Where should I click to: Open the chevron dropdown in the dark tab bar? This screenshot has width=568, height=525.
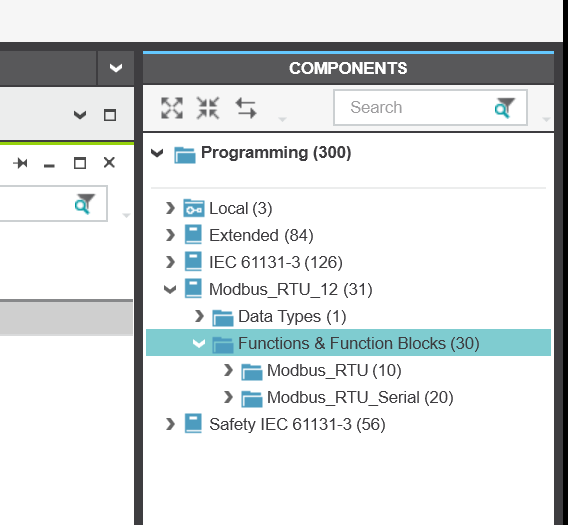click(x=116, y=68)
